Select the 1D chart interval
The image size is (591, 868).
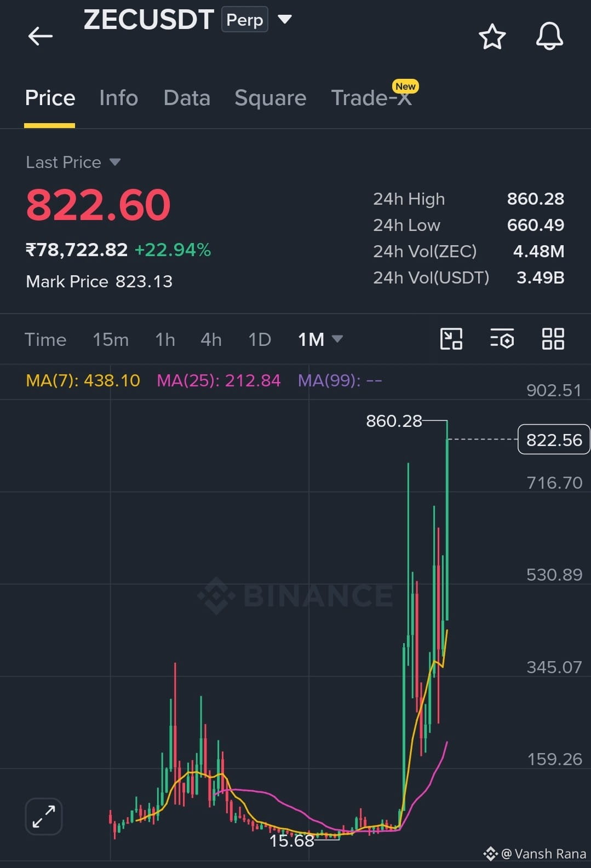click(x=260, y=339)
